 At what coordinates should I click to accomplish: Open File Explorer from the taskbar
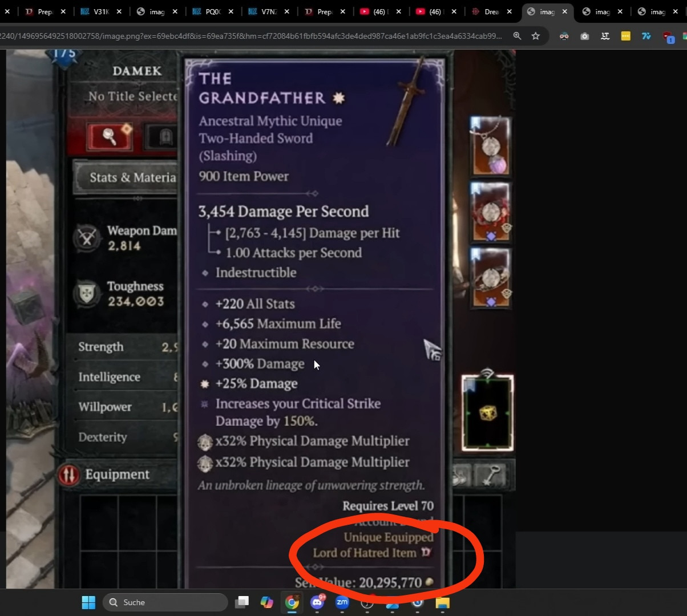[x=442, y=602]
